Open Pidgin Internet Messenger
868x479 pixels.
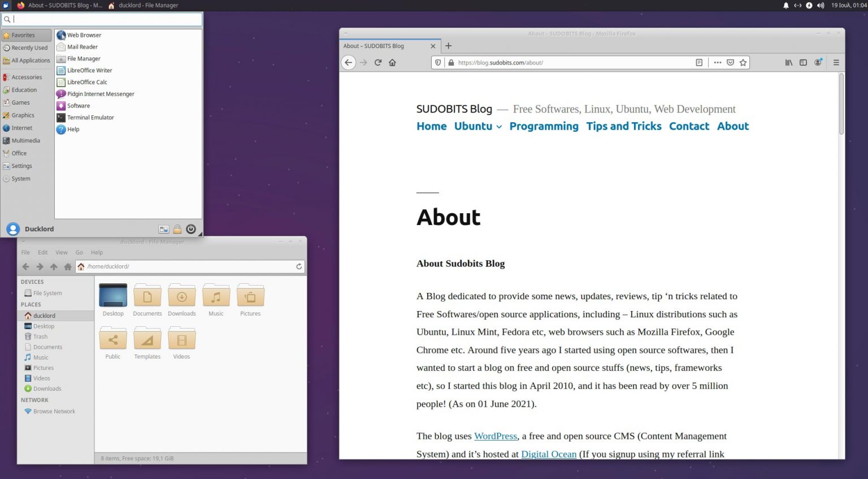click(x=100, y=93)
